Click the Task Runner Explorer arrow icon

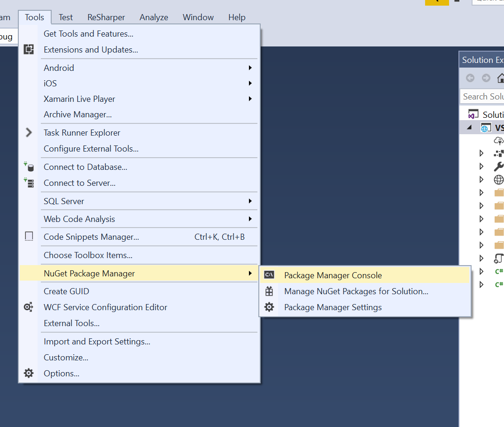(29, 133)
